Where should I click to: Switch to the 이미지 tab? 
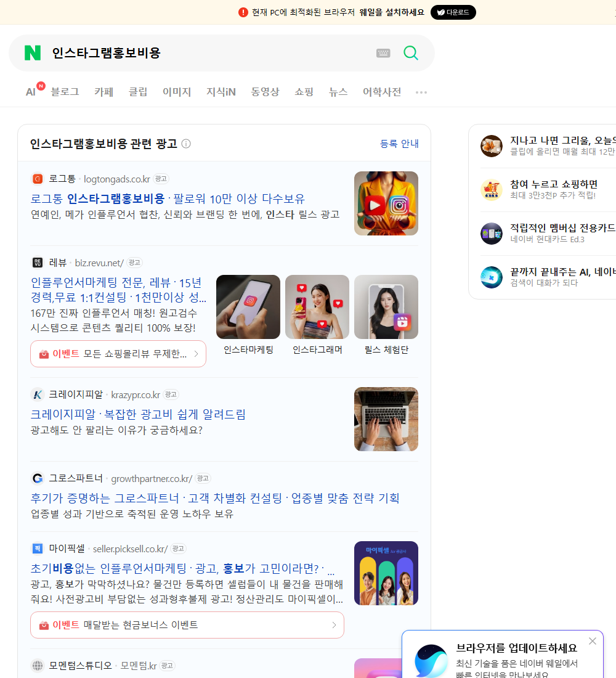[x=177, y=92]
